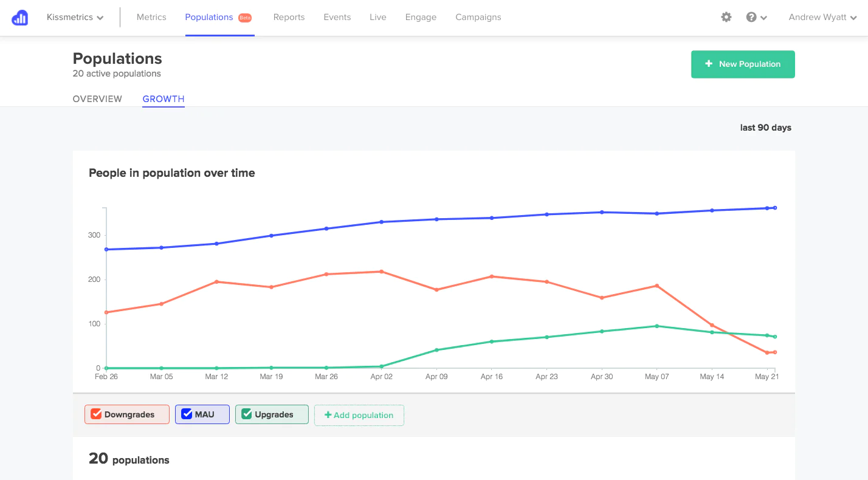The width and height of the screenshot is (868, 480).
Task: Go to Campaigns
Action: click(478, 17)
